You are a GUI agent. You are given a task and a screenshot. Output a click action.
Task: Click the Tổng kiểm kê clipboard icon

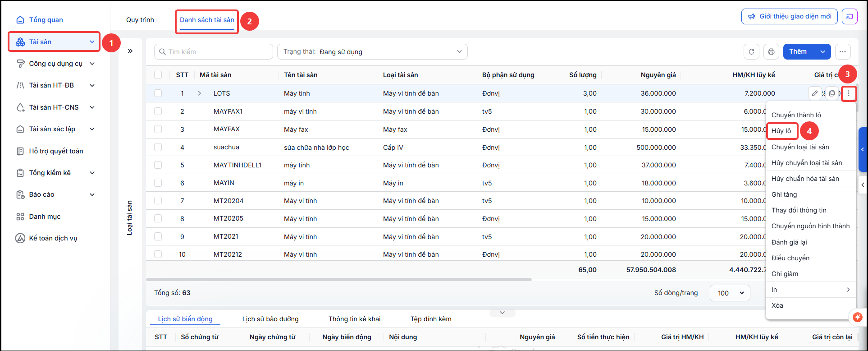(20, 173)
